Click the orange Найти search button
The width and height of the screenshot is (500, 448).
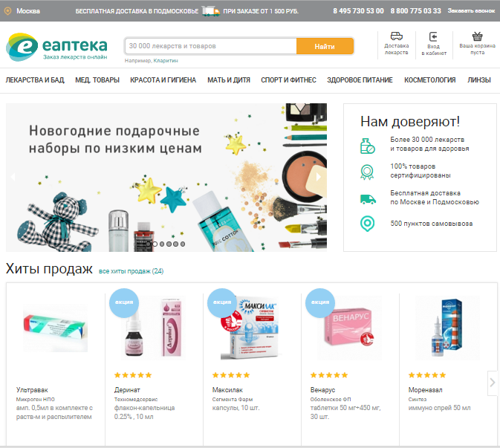[x=325, y=46]
